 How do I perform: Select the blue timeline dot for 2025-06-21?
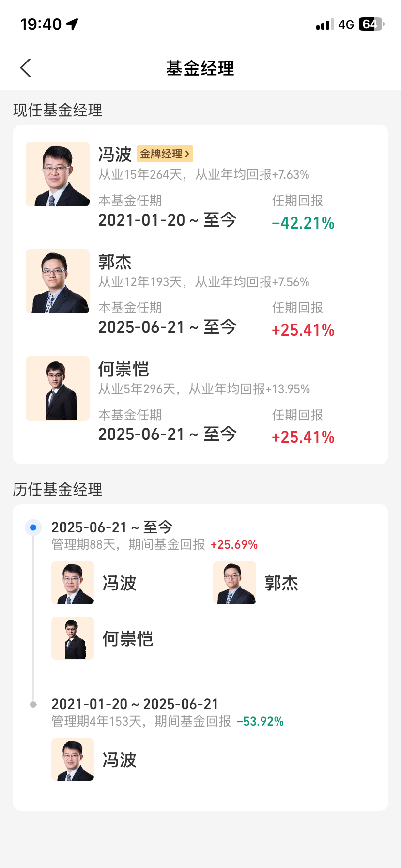33,527
